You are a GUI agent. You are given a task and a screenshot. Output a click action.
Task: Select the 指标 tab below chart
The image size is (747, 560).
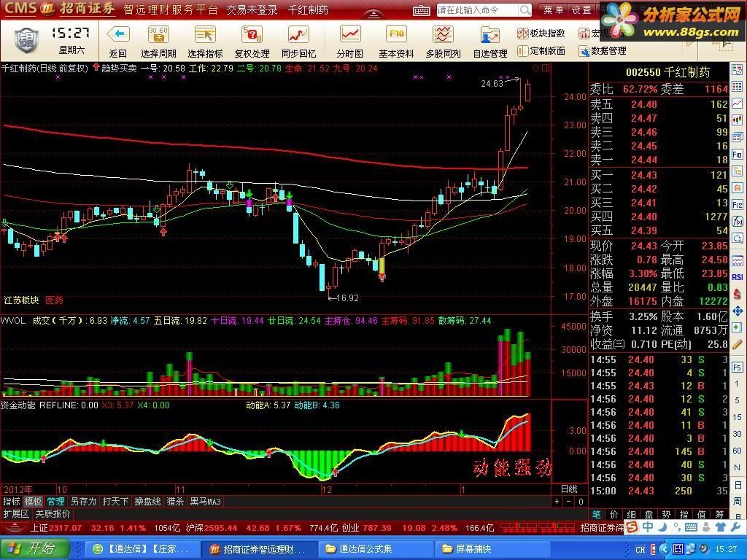point(11,502)
